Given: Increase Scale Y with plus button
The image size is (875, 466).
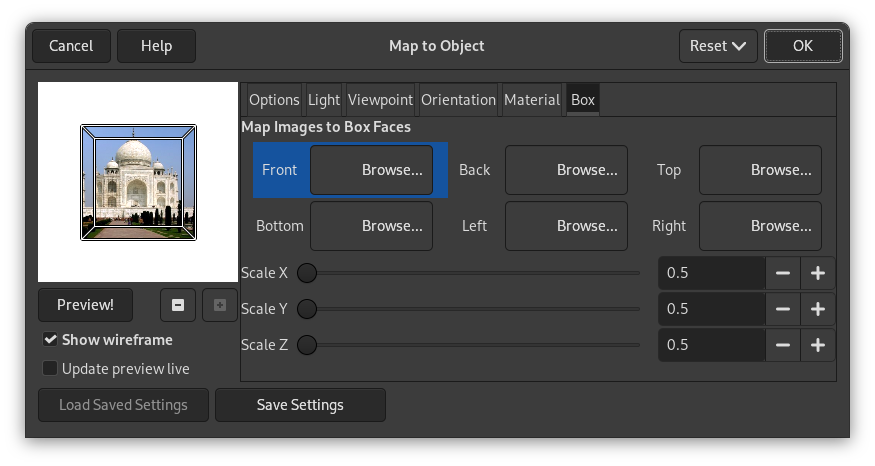Looking at the screenshot, I should [817, 309].
